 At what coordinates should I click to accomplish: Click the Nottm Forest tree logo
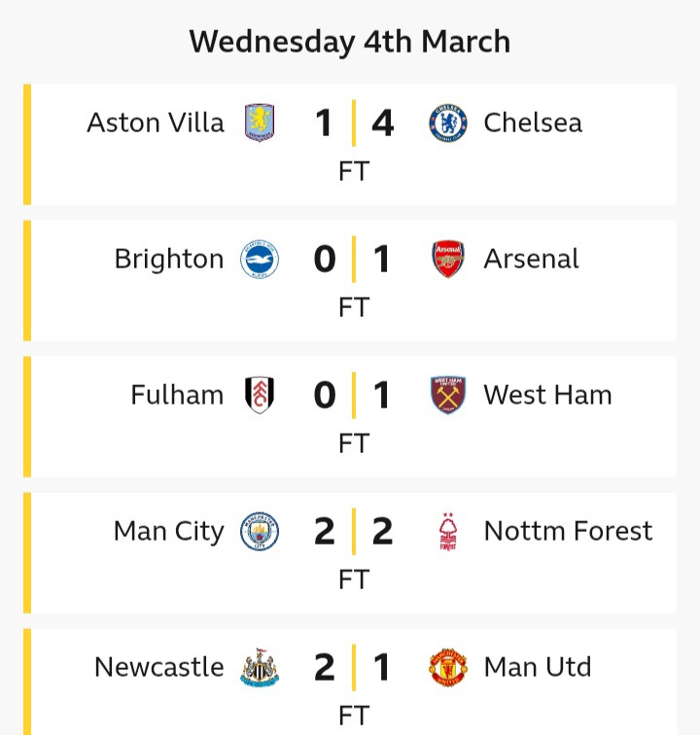pos(448,532)
